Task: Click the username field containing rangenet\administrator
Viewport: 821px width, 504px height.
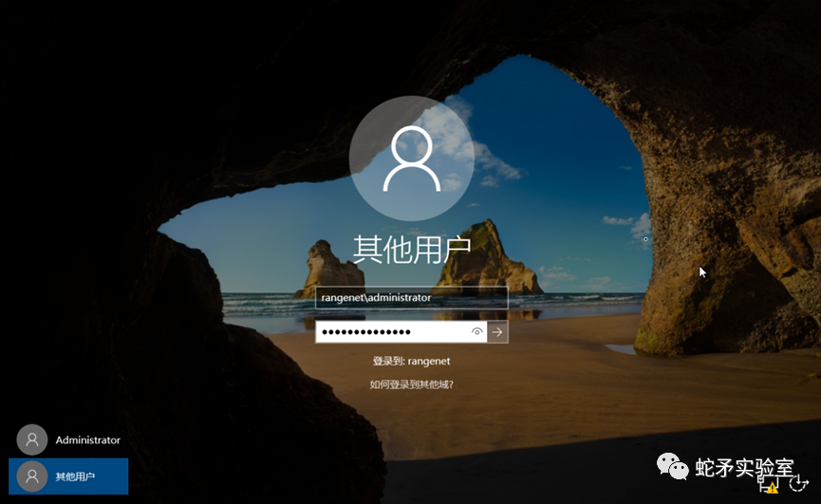Action: pyautogui.click(x=412, y=298)
